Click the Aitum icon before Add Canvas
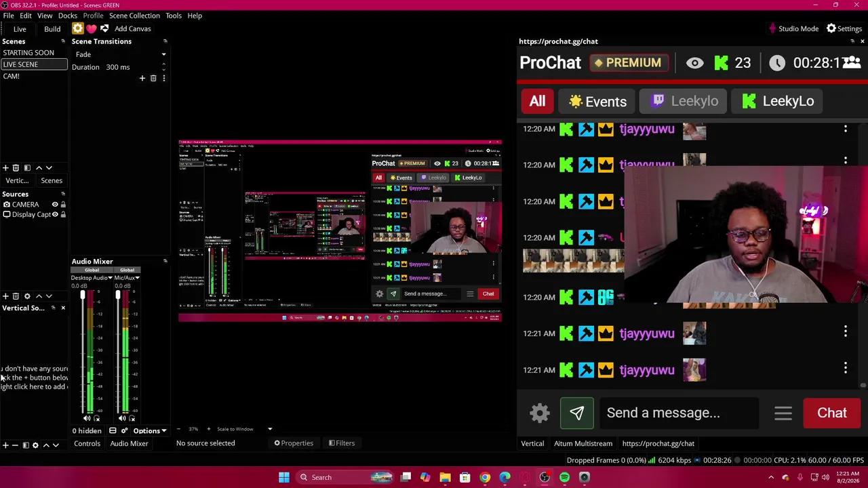The height and width of the screenshot is (488, 868). coord(104,28)
